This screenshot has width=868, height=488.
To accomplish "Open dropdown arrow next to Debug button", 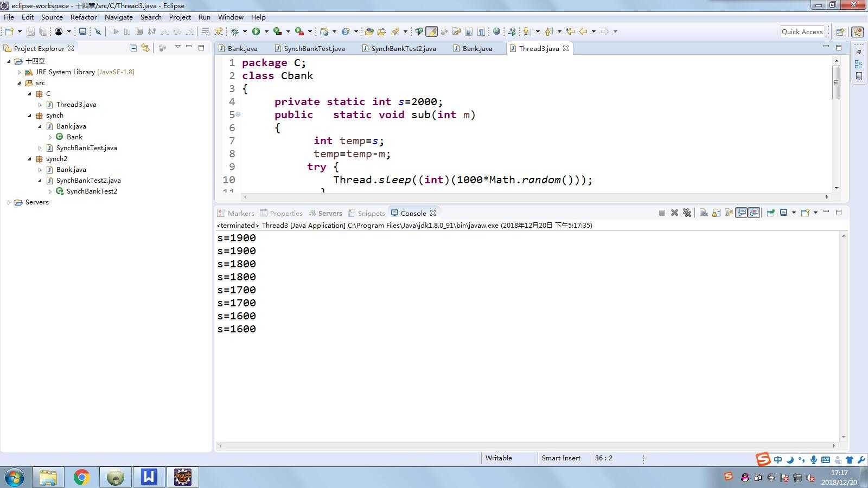I will [245, 31].
